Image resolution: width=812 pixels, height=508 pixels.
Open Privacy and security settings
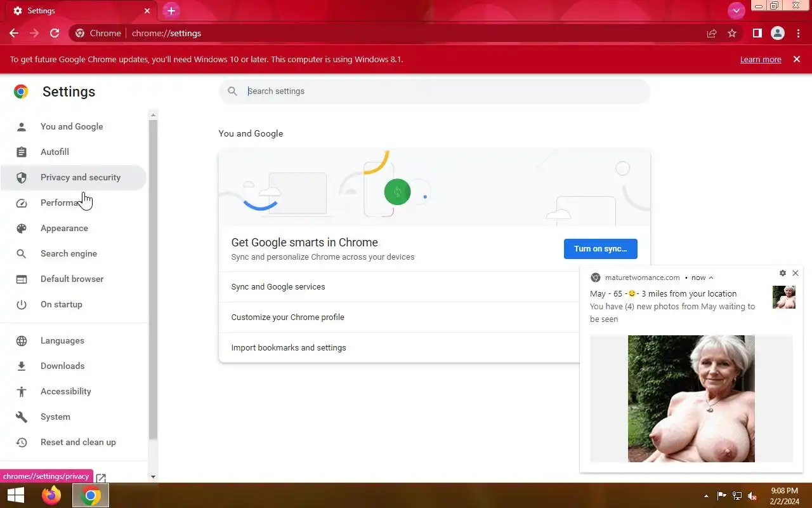click(x=73, y=177)
